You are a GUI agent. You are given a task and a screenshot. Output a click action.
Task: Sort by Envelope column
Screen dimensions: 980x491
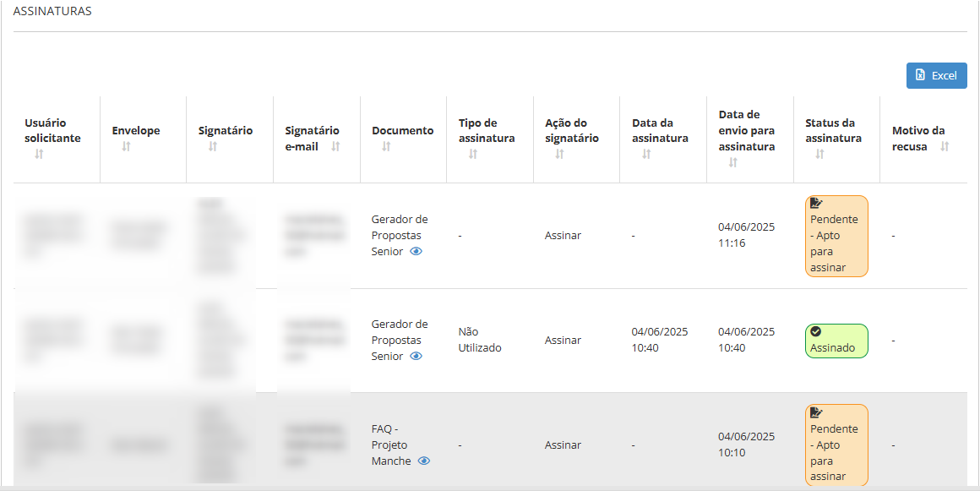(x=126, y=146)
